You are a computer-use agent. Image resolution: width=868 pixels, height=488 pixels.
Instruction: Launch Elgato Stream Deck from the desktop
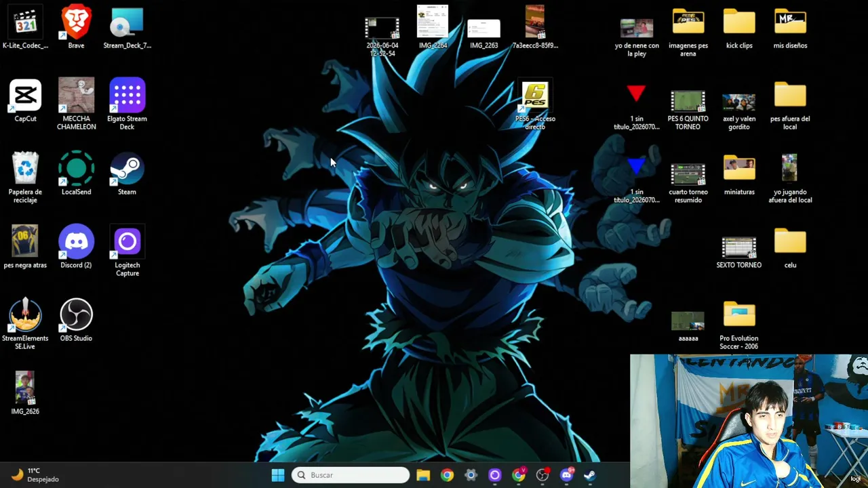tap(127, 104)
